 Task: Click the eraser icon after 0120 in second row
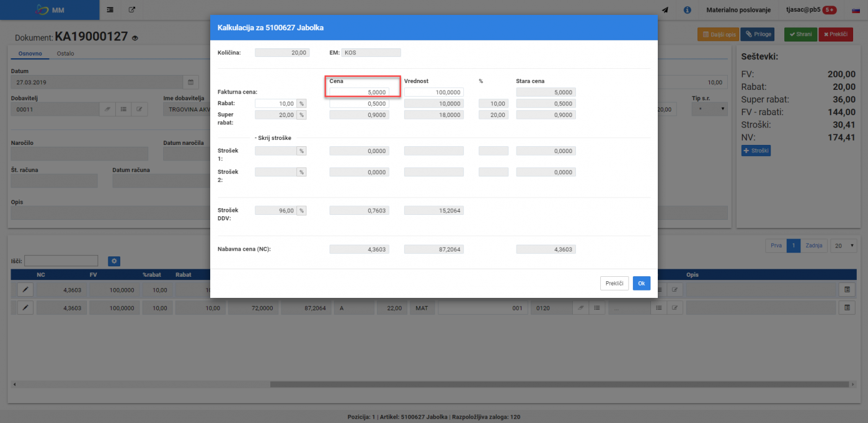point(580,307)
